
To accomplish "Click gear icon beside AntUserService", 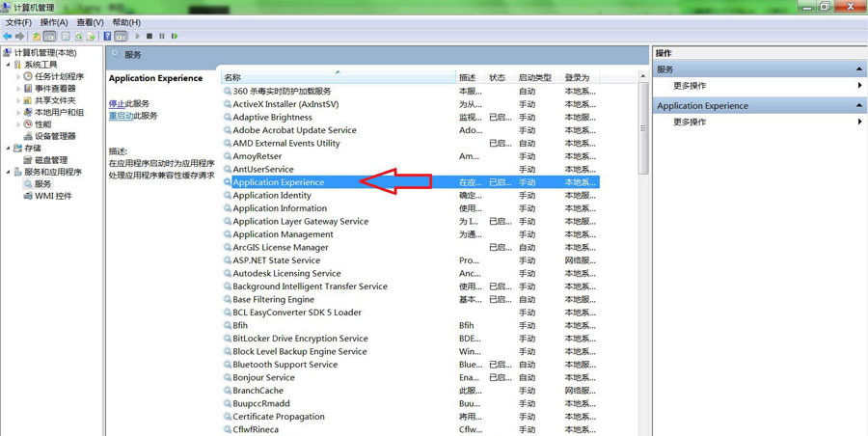I will pos(228,169).
